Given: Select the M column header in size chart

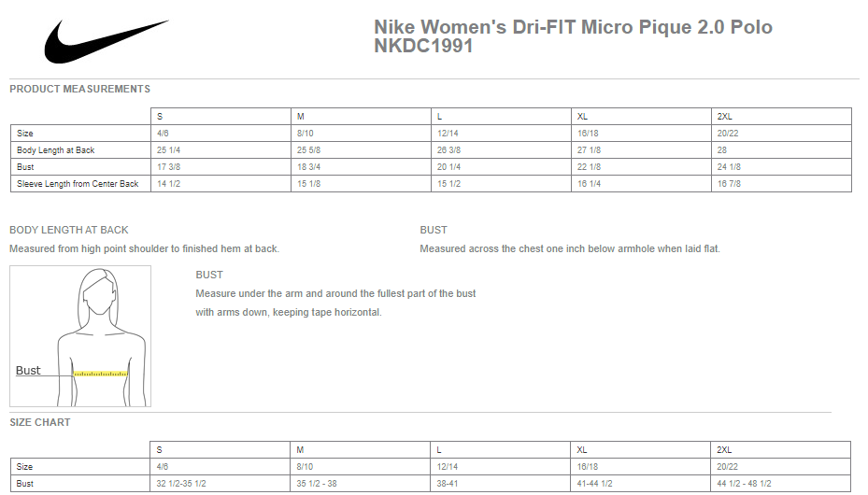Looking at the screenshot, I should [x=360, y=449].
